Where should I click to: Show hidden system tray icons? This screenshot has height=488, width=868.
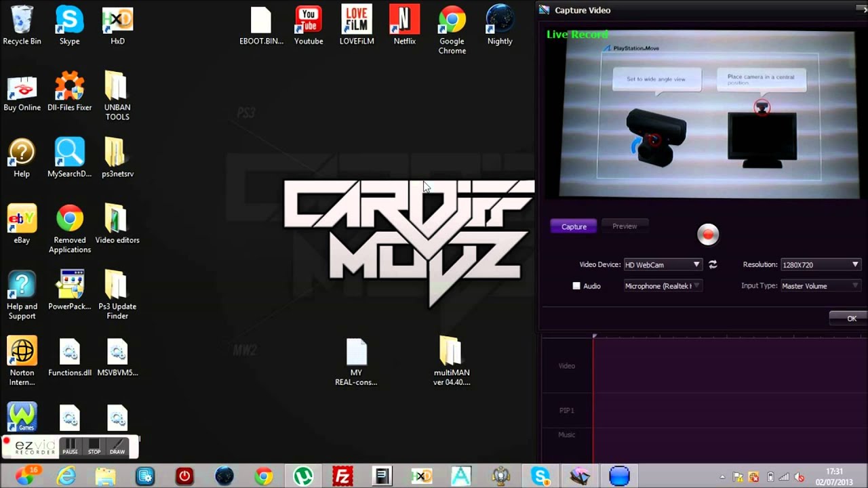coord(722,477)
